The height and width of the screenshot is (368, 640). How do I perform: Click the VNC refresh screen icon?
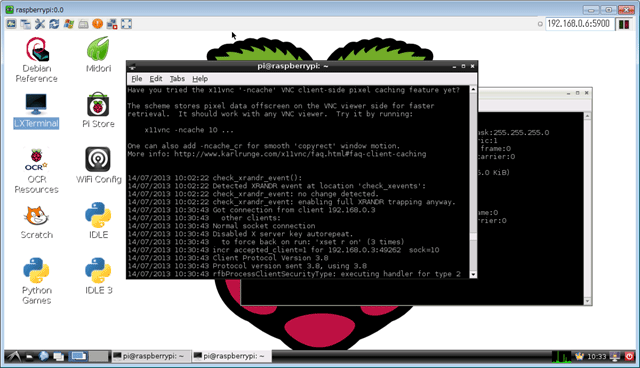point(54,24)
